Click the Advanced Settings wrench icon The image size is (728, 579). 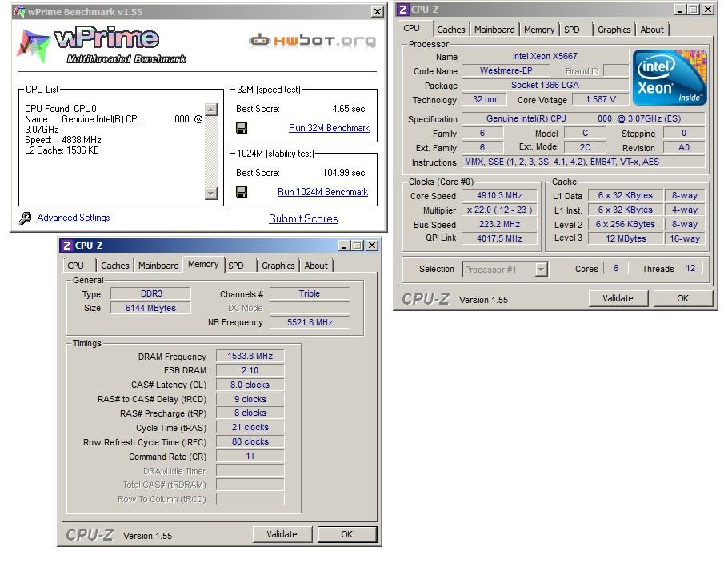(x=25, y=218)
